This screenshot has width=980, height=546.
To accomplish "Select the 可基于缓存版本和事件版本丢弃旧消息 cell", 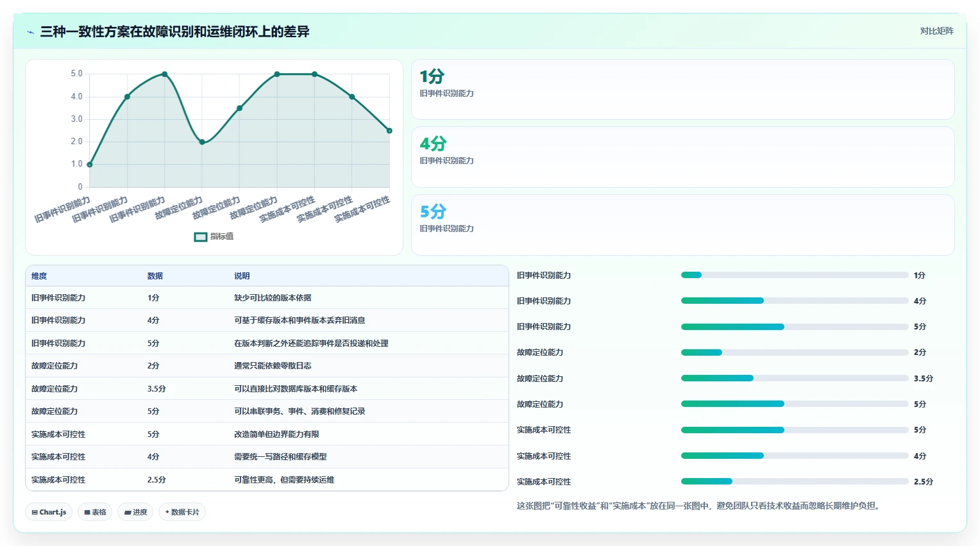I will (300, 320).
